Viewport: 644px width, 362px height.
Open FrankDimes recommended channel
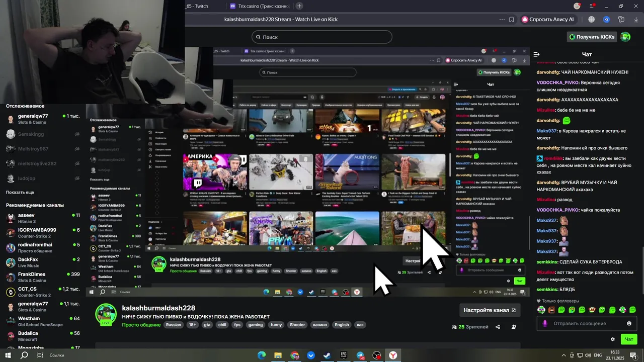click(x=42, y=277)
